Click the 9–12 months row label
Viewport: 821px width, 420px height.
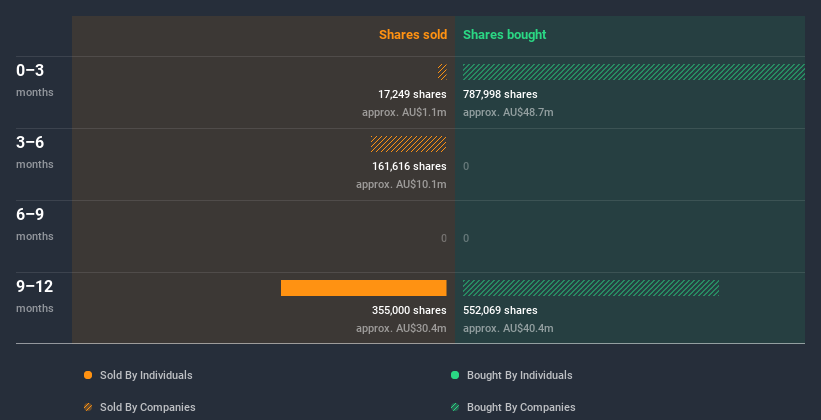click(35, 296)
